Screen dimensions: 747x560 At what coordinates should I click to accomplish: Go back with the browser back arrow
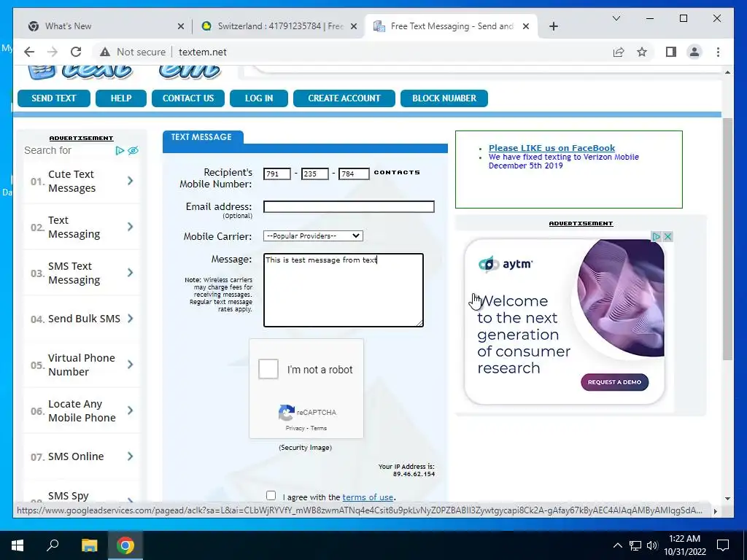click(x=29, y=52)
